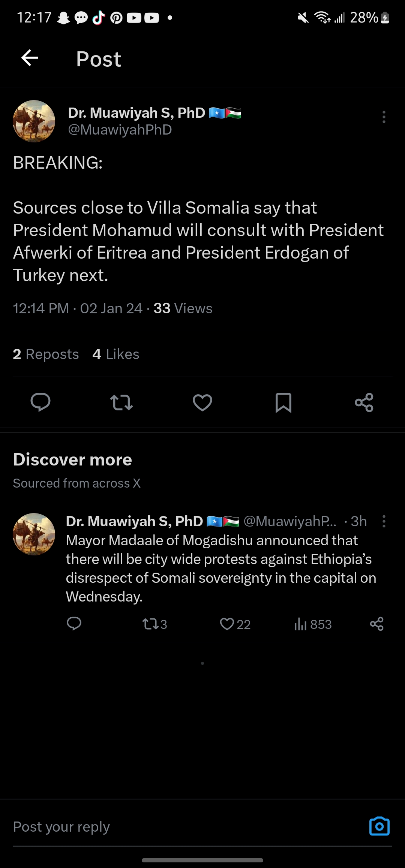Viewport: 405px width, 868px height.
Task: Share the main post
Action: pyautogui.click(x=364, y=403)
